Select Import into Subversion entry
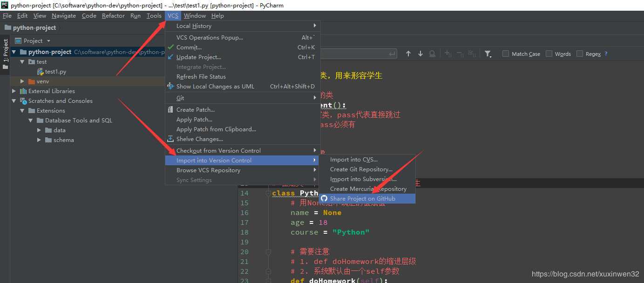The height and width of the screenshot is (283, 644). pos(367,179)
